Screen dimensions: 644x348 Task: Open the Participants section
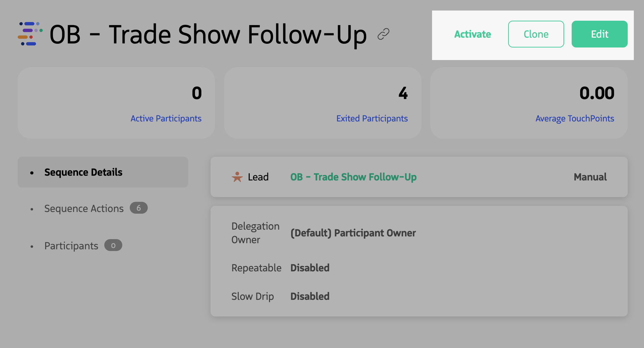(71, 245)
